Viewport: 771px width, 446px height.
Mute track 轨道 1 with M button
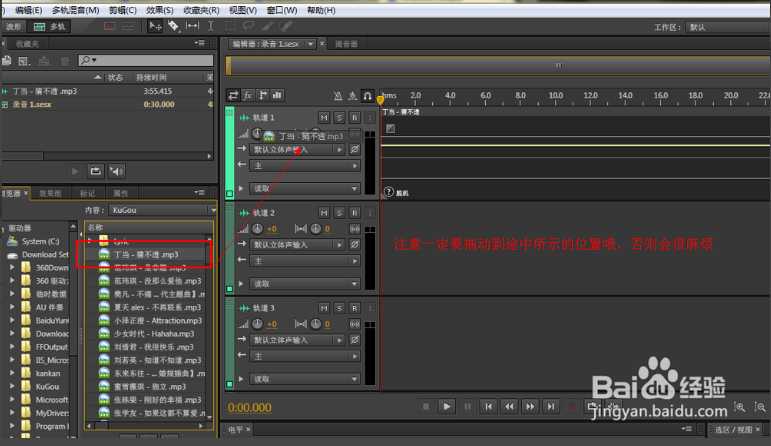324,118
